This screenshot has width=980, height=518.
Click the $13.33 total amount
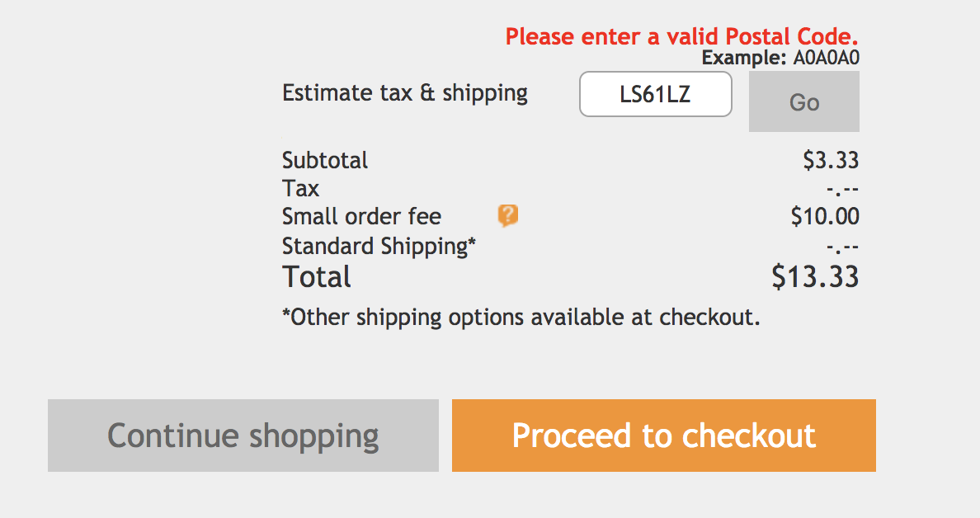(815, 277)
